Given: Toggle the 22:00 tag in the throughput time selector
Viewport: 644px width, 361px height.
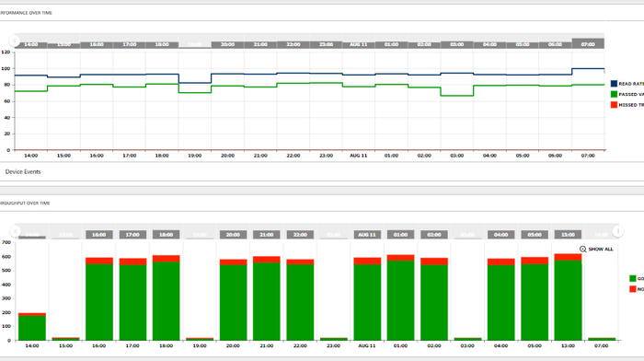Looking at the screenshot, I should point(300,234).
